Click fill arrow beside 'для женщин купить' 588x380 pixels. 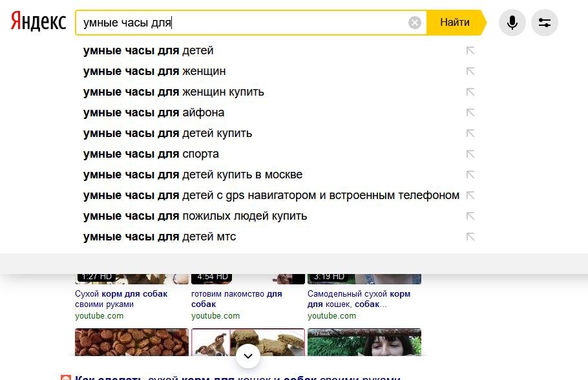[x=470, y=92]
